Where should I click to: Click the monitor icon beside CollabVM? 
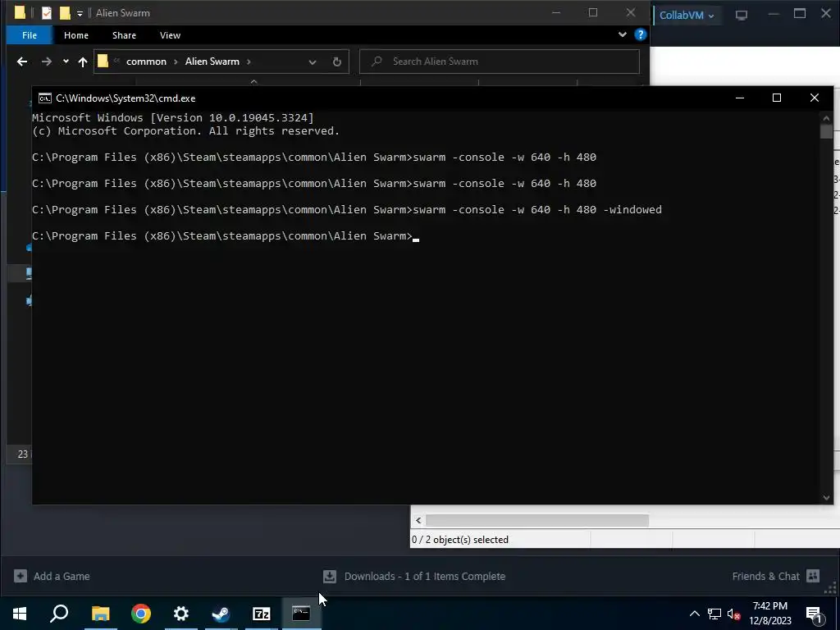(742, 15)
